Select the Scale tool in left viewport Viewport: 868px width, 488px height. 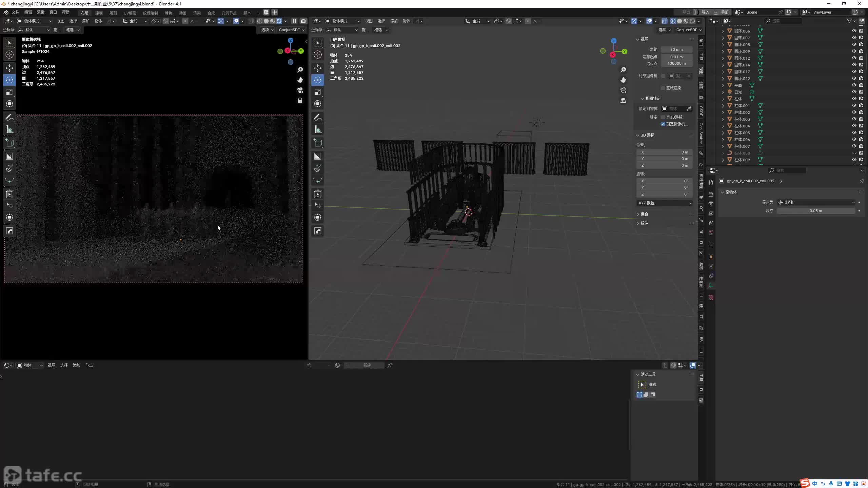click(9, 92)
